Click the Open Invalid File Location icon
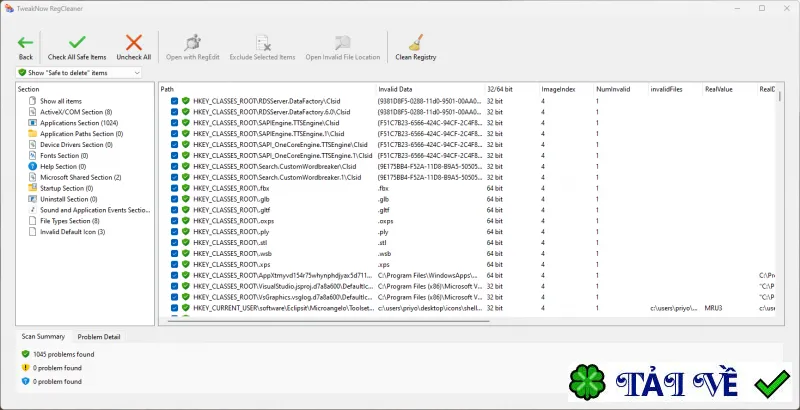Viewport: 800px width, 410px height. pos(342,42)
